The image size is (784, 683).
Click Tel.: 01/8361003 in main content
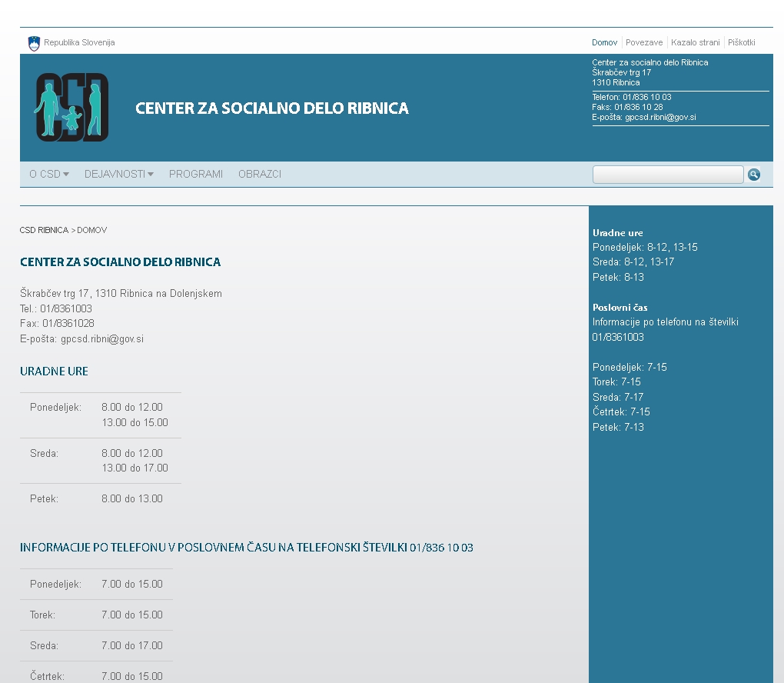click(55, 308)
